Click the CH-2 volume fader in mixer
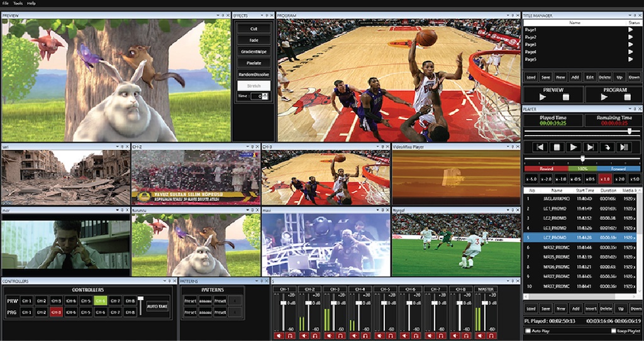This screenshot has width=644, height=341. point(308,303)
